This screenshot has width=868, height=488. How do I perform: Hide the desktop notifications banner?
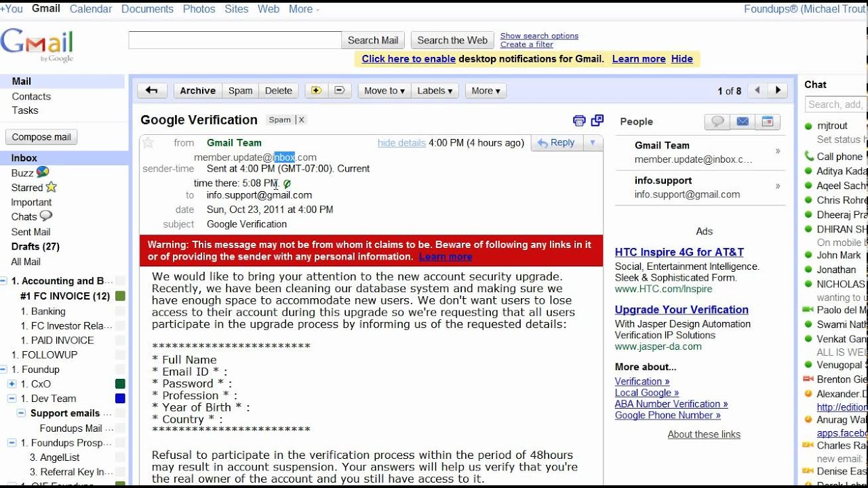point(682,59)
